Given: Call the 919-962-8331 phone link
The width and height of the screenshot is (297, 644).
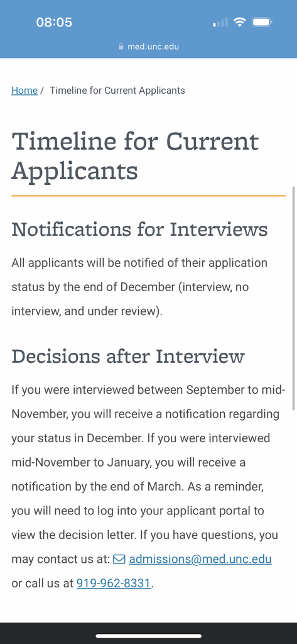Looking at the screenshot, I should coord(114,583).
